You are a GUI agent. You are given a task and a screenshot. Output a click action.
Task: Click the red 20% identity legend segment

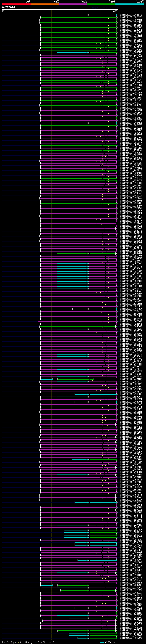click(16, 4)
